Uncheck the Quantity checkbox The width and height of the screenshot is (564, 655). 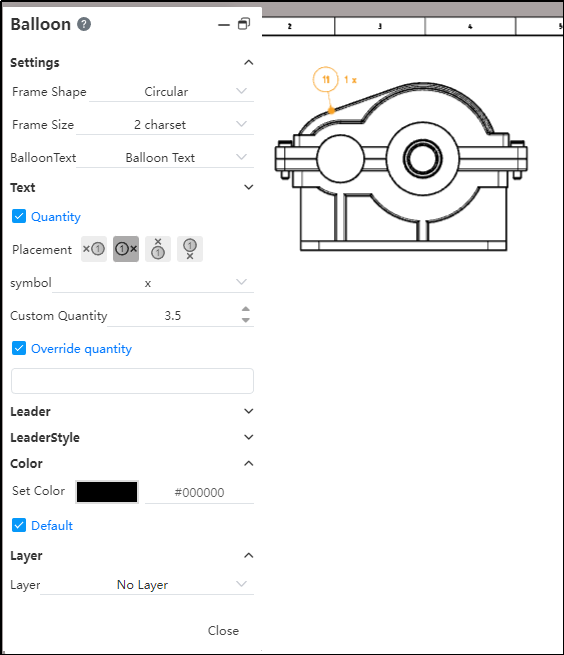pyautogui.click(x=19, y=216)
